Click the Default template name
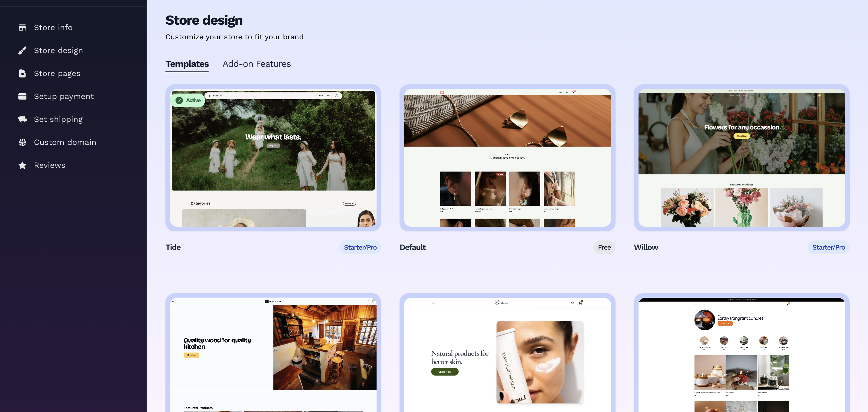 click(412, 247)
